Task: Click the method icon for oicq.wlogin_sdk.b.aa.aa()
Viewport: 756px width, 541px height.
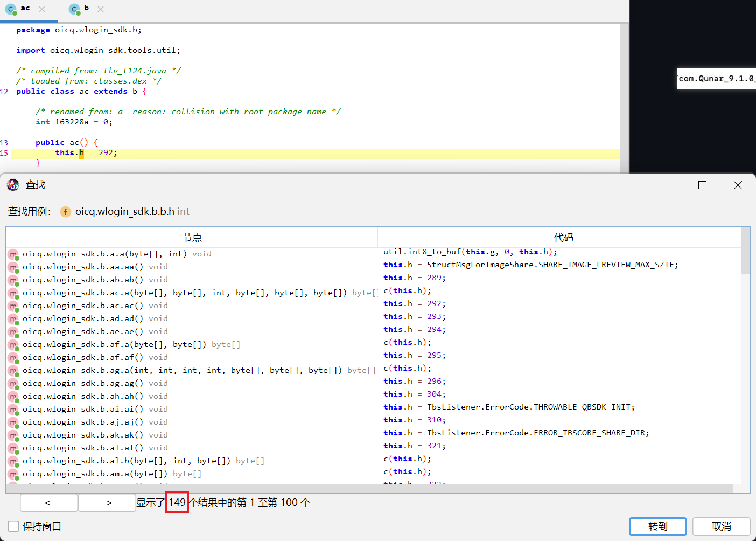Action: point(13,267)
